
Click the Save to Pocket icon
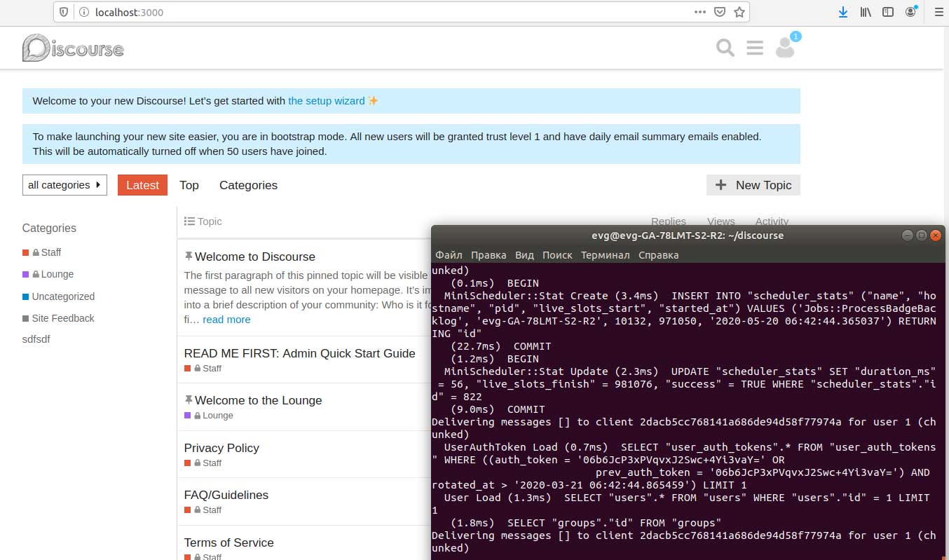point(720,12)
